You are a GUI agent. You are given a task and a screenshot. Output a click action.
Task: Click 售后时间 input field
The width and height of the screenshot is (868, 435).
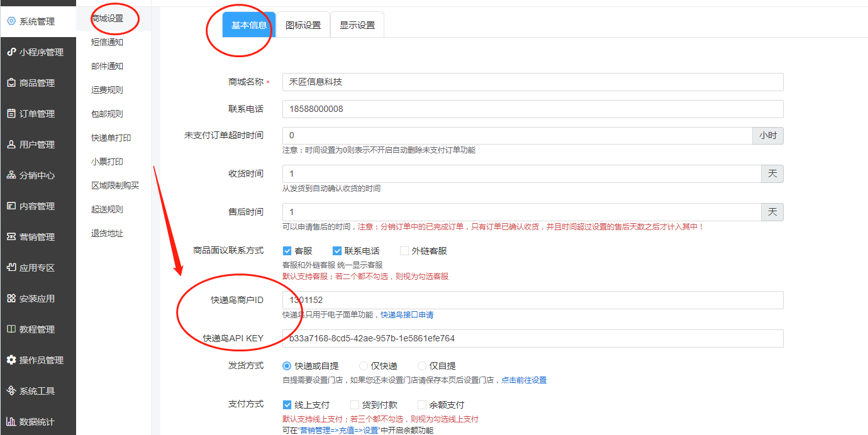[x=521, y=212]
